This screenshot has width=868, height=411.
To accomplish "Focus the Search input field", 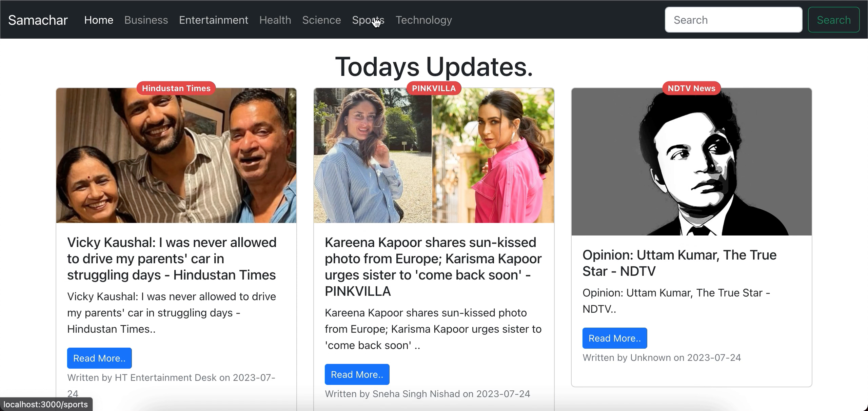I will click(x=733, y=20).
